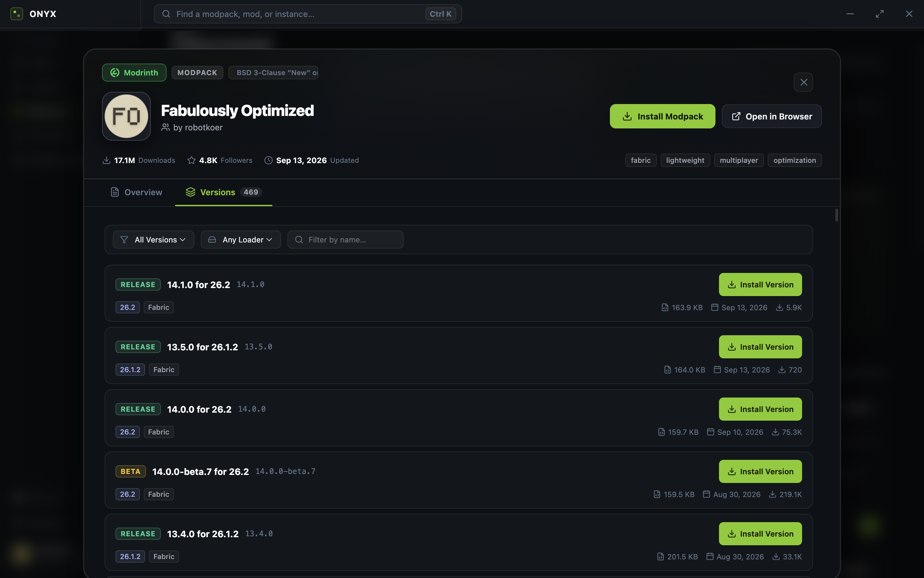Click the 26.2 tag on 14.1.0 row
Viewport: 924px width, 578px height.
[127, 307]
